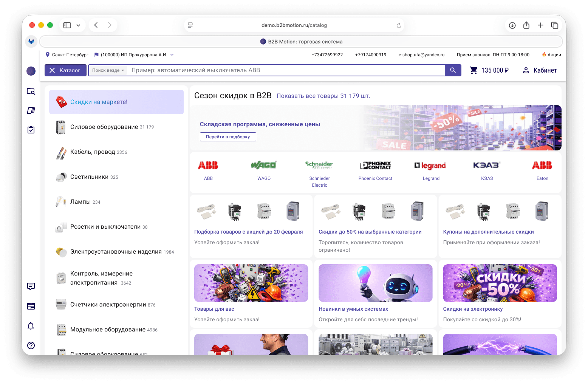Image resolution: width=588 pixels, height=384 pixels.
Task: Expand the Поиск везде search scope dropdown
Action: click(x=108, y=70)
